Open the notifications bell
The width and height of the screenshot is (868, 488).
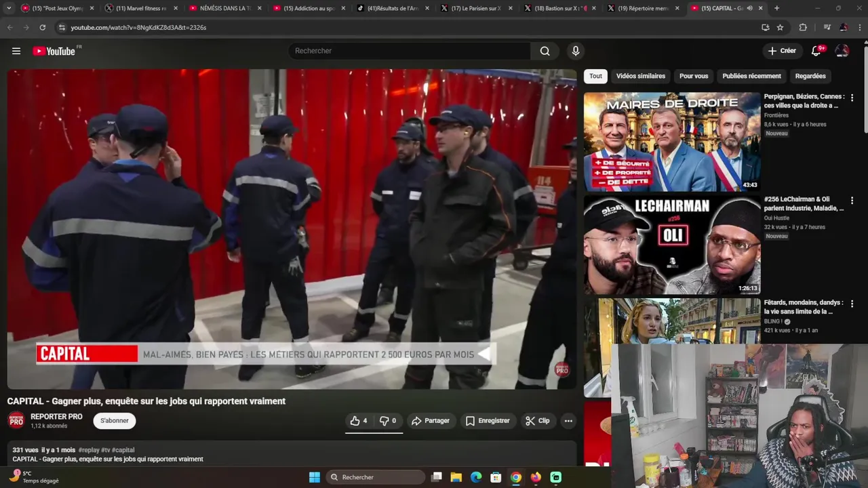pyautogui.click(x=816, y=51)
